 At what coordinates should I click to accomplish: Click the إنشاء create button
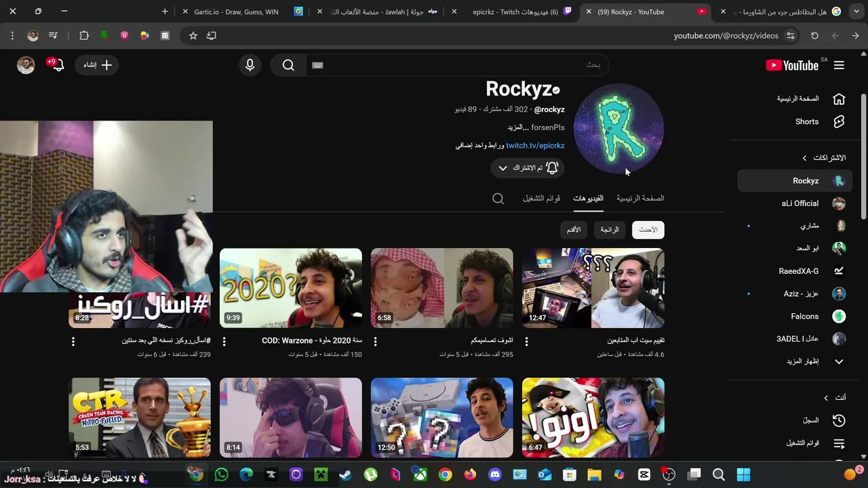point(98,65)
